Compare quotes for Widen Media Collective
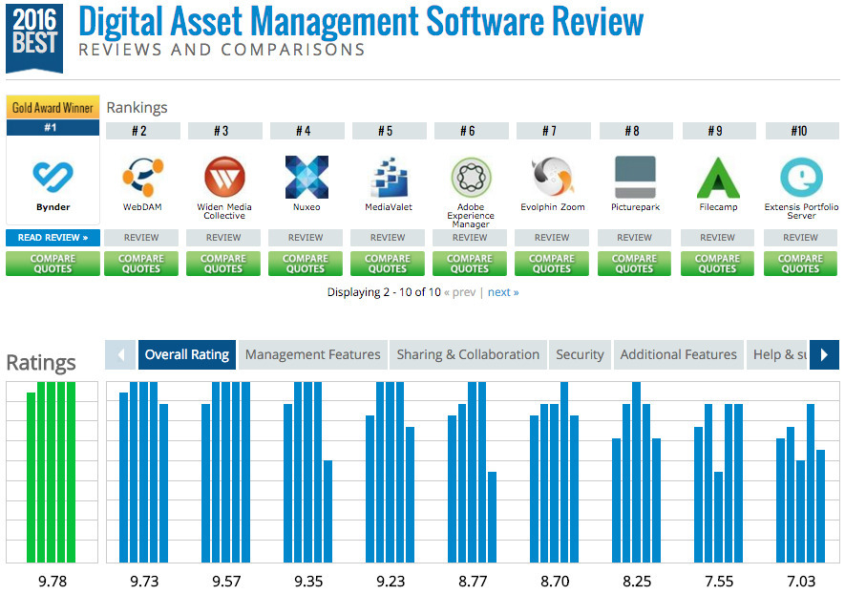Screen dimensions: 845x616 223,264
